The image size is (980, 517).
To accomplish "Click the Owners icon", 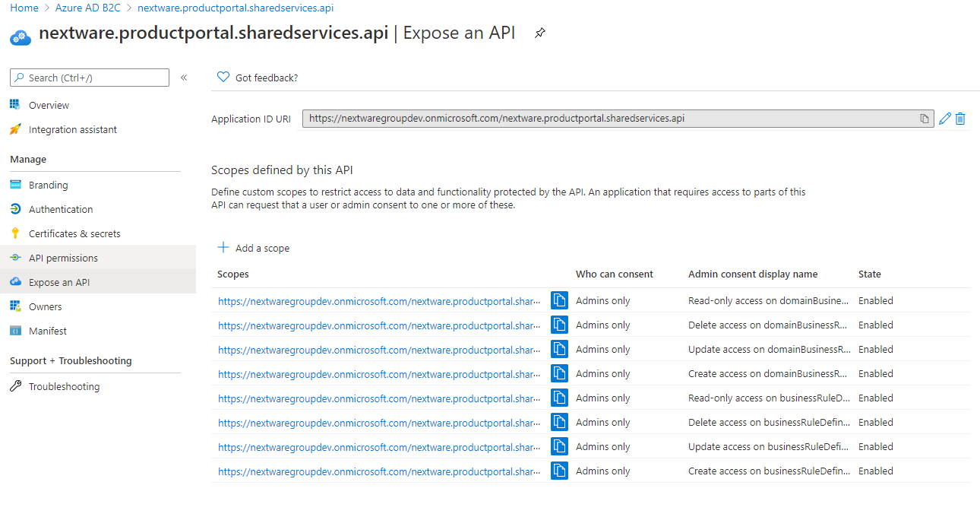I will click(x=15, y=306).
